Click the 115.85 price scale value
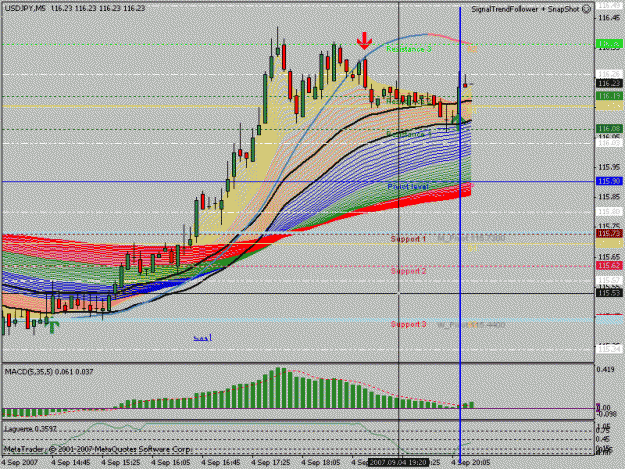This screenshot has width=625, height=469. click(610, 197)
